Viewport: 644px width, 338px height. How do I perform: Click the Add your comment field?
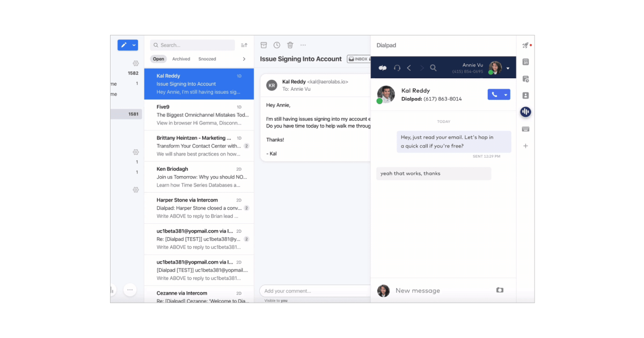[x=315, y=291]
